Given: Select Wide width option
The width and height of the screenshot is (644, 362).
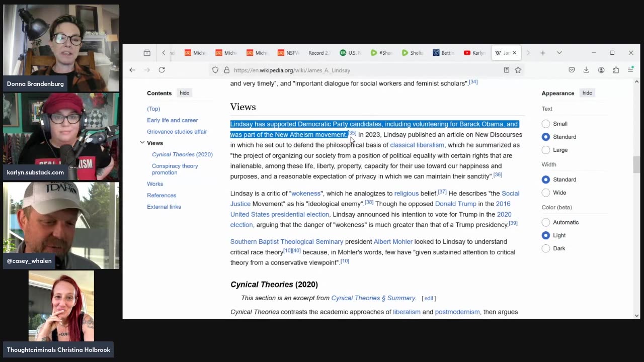Looking at the screenshot, I should pos(546,193).
